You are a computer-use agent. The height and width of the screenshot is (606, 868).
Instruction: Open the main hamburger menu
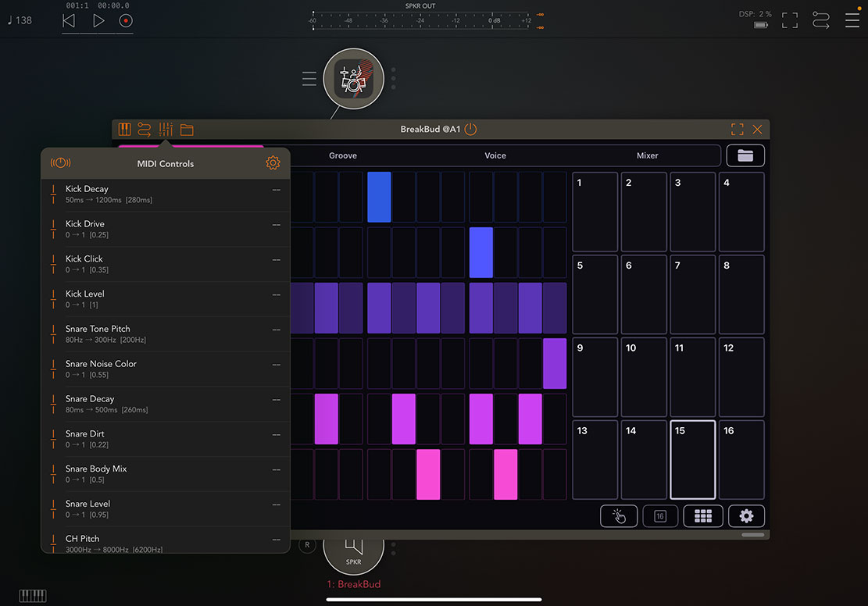[x=852, y=20]
